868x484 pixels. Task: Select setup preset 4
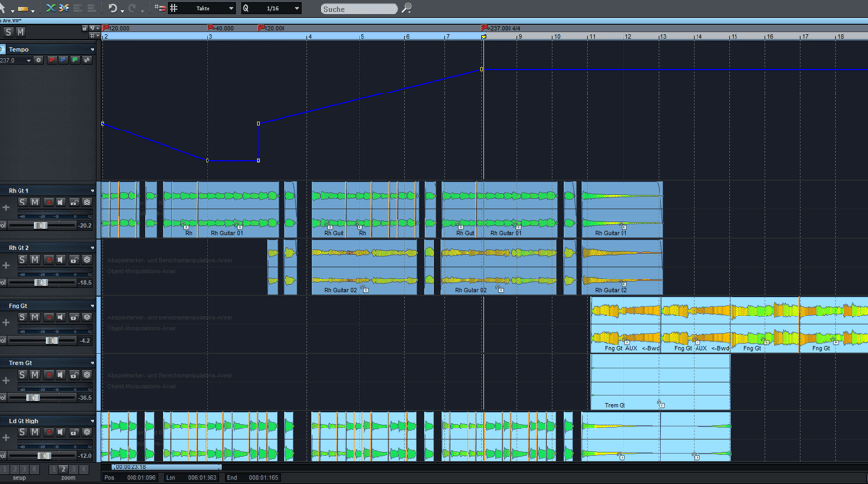tap(34, 469)
